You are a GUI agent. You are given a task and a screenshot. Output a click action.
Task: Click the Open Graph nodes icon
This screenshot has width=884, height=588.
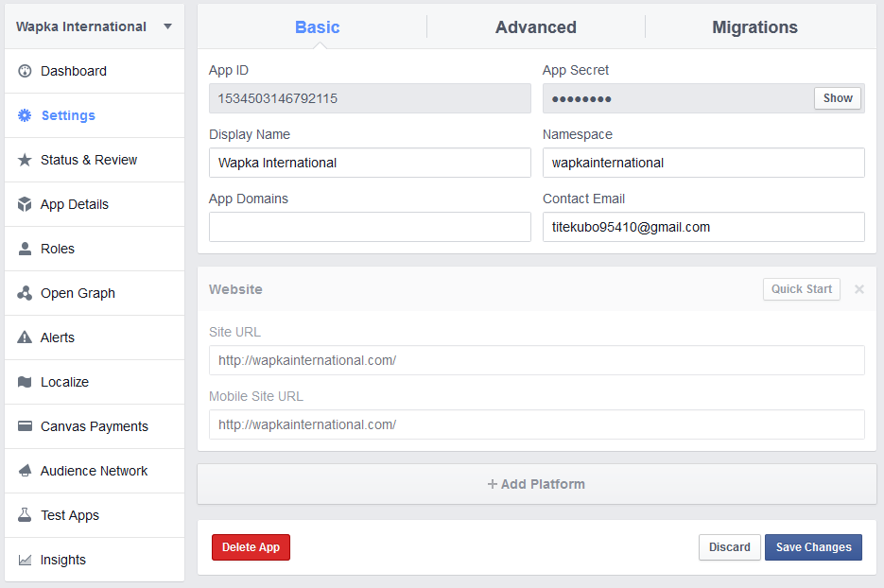25,293
